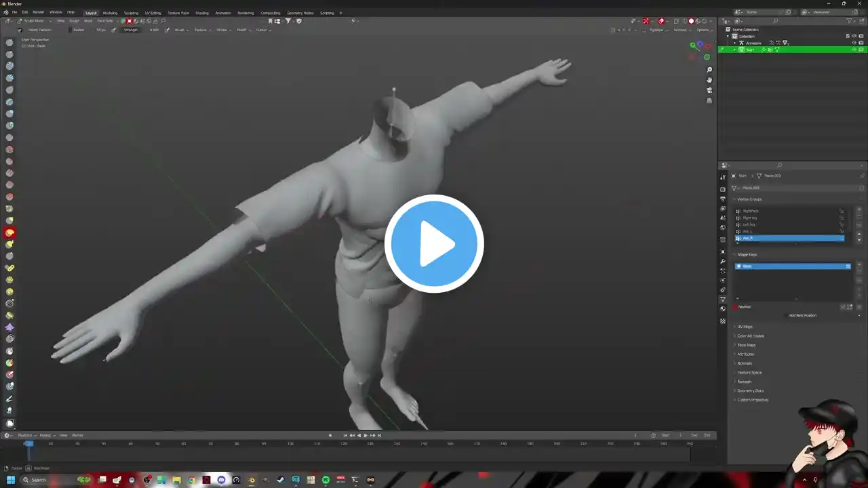Hide Armature with its eye icon
868x488 pixels.
pos(854,43)
